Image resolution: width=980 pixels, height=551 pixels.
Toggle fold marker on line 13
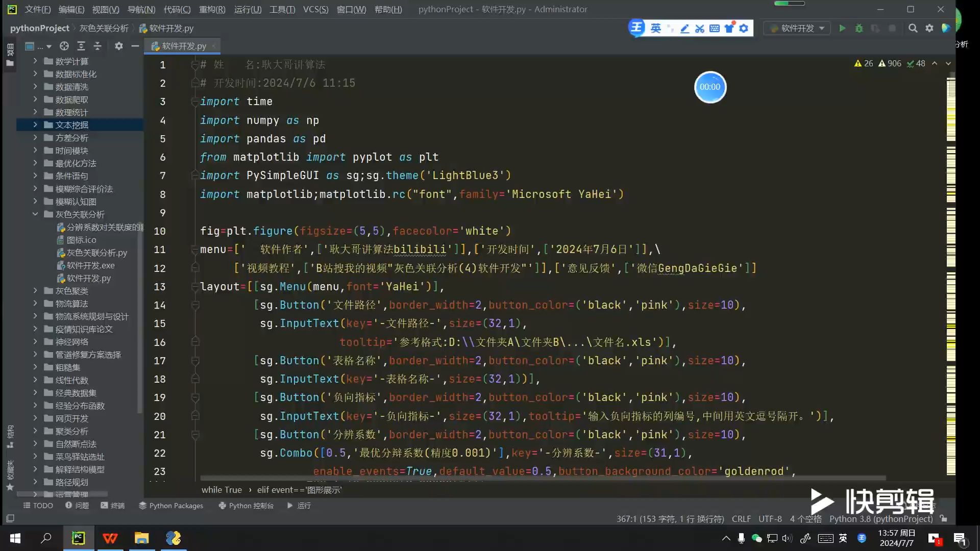click(x=194, y=287)
